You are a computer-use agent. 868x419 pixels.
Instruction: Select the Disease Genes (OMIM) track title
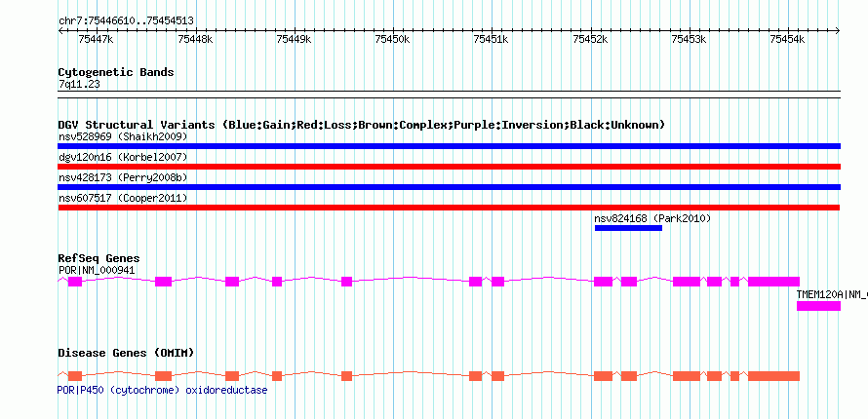point(126,353)
